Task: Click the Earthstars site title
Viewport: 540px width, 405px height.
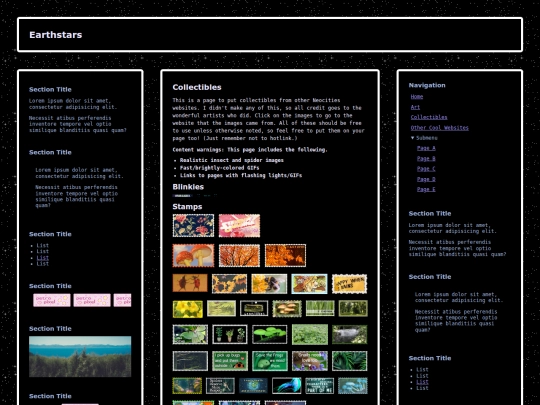Action: (55, 35)
